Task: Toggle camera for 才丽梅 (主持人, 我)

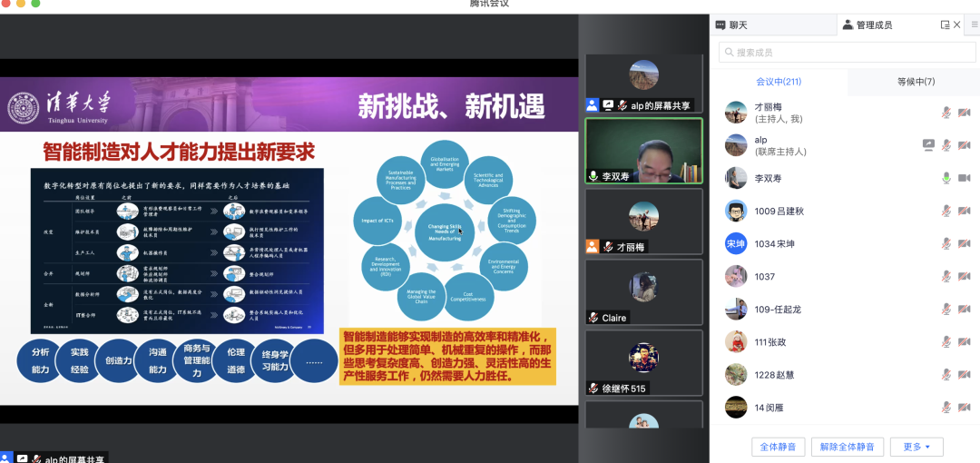Action: (x=965, y=113)
